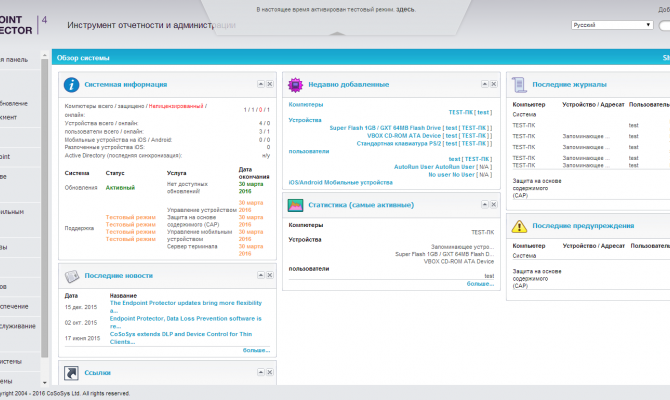Click the 'Управление устройством' service entry
Image resolution: width=670 pixels, height=400 pixels.
tap(202, 210)
